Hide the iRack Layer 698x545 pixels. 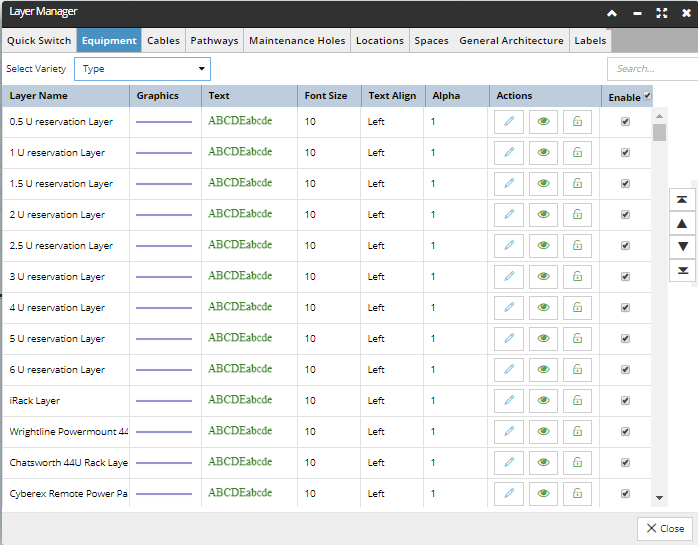point(543,401)
